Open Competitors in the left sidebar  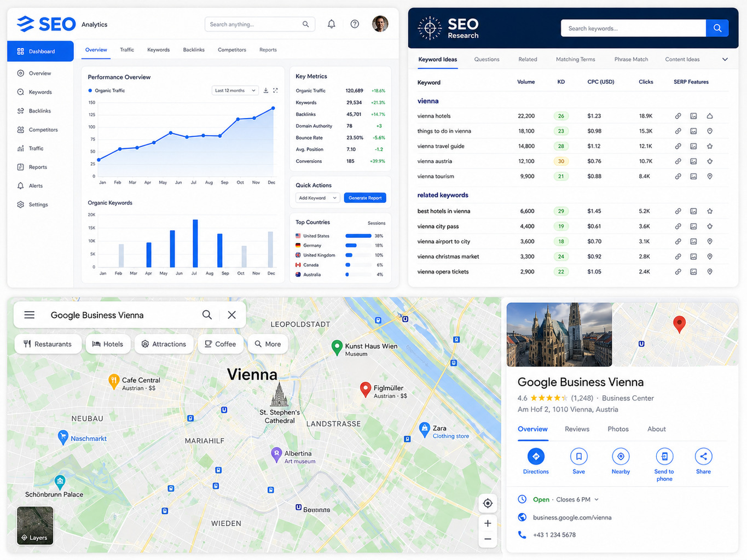point(37,130)
